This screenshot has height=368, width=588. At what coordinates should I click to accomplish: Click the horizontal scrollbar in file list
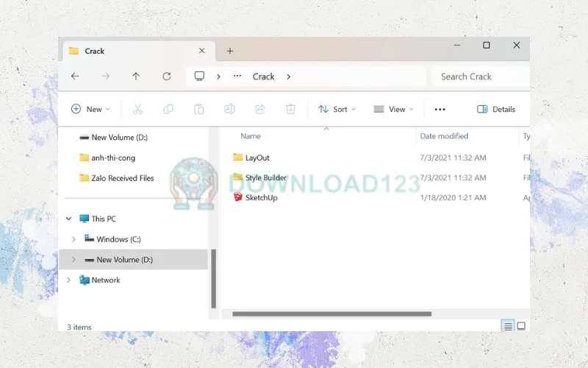tap(331, 314)
